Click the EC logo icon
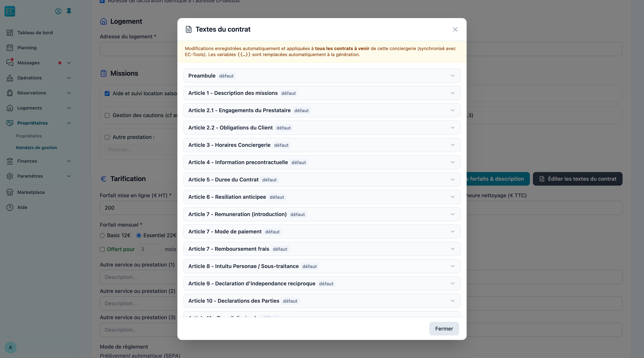Viewport: 644px width, 358px height. 10,11
